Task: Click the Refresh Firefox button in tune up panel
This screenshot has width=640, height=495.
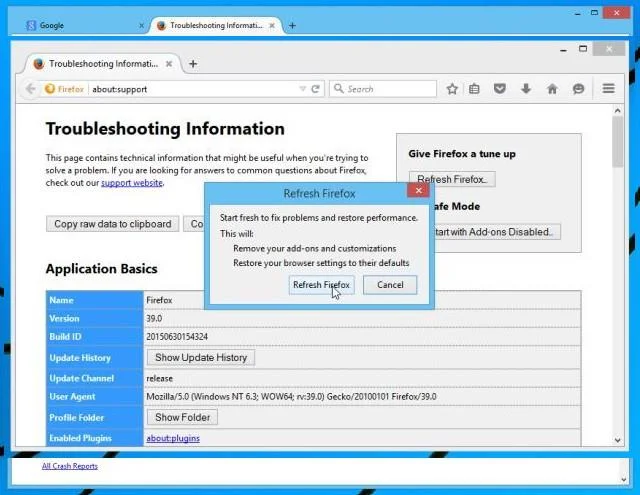Action: point(452,179)
